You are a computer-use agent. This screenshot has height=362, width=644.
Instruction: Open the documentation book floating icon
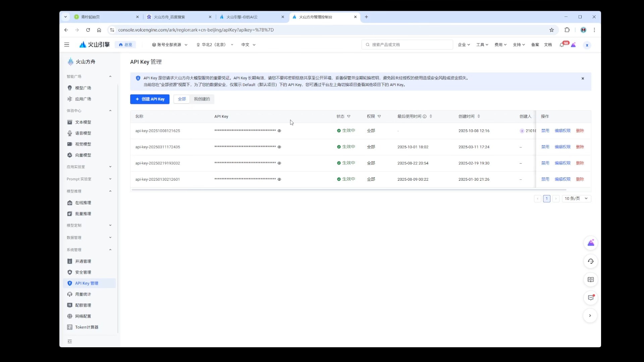click(x=591, y=280)
